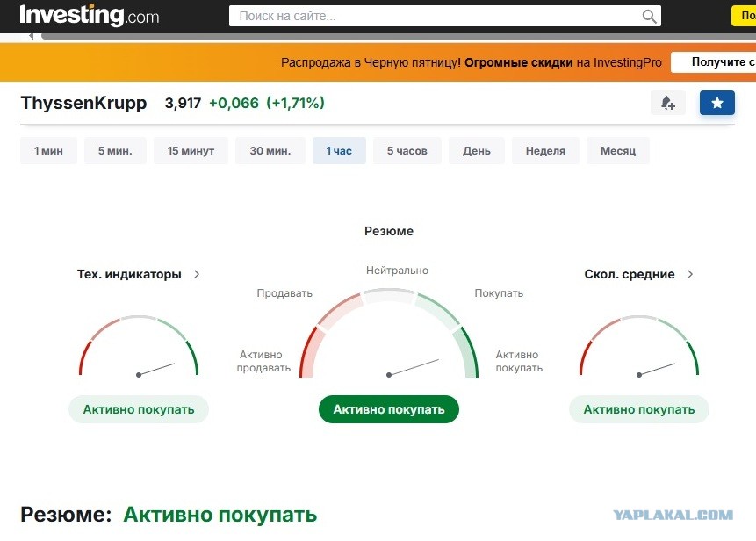Click the Скол. средние gauge dial
The width and height of the screenshot is (756, 541).
click(x=639, y=346)
